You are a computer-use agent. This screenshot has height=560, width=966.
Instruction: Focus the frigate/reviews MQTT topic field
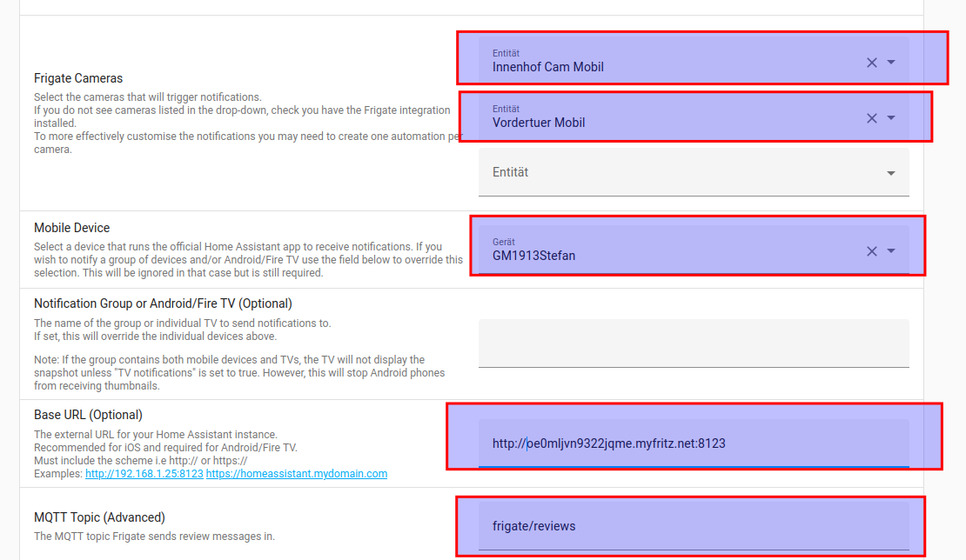pos(693,526)
